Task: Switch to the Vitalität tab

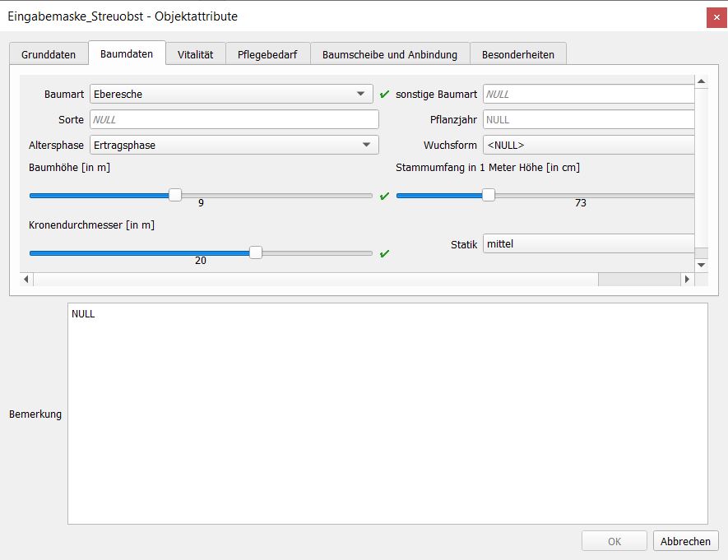Action: pos(195,54)
